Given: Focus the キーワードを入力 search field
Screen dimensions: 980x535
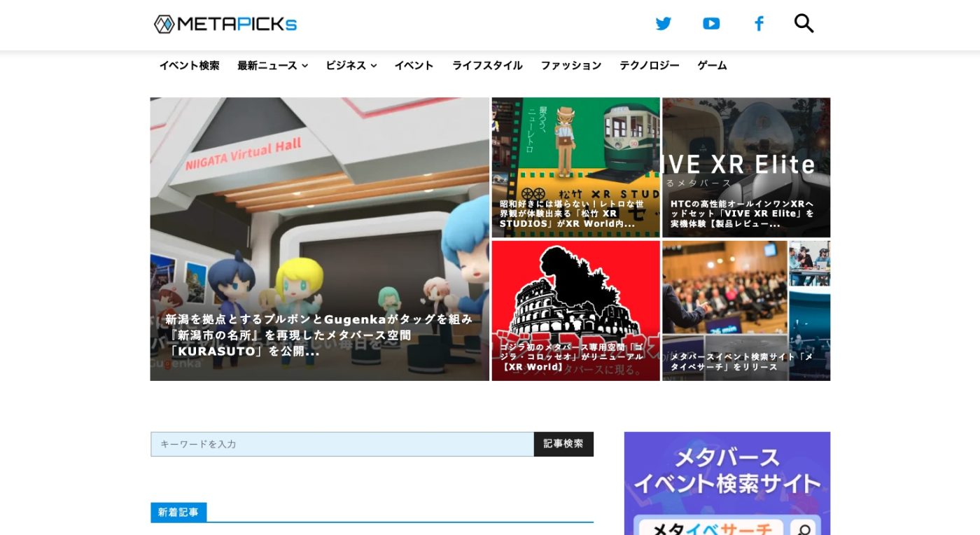Looking at the screenshot, I should click(x=342, y=444).
